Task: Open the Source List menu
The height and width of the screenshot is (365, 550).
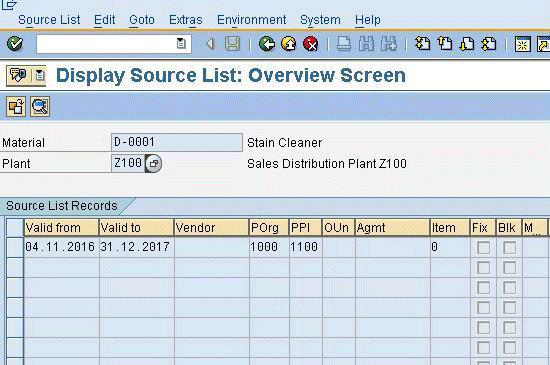Action: pos(49,20)
